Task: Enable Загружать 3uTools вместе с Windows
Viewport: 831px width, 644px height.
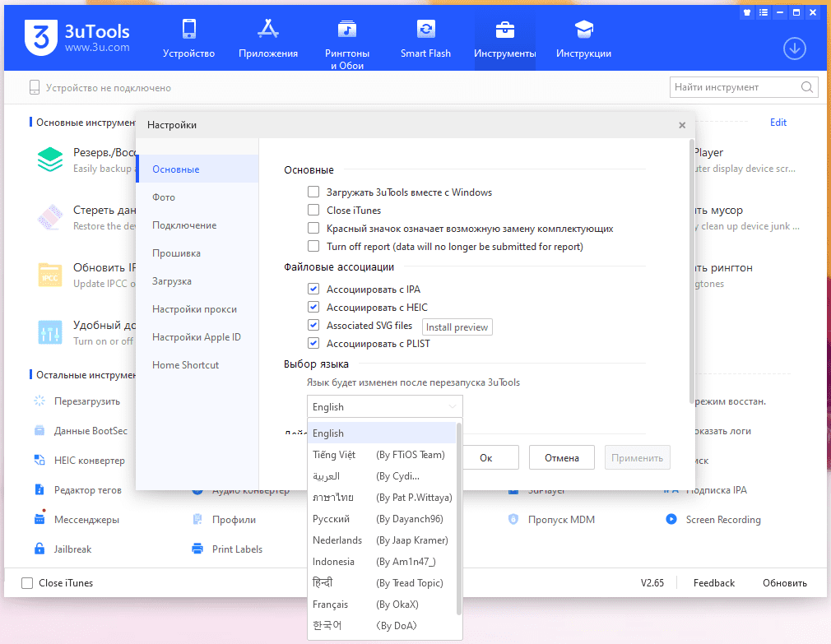Action: point(313,192)
